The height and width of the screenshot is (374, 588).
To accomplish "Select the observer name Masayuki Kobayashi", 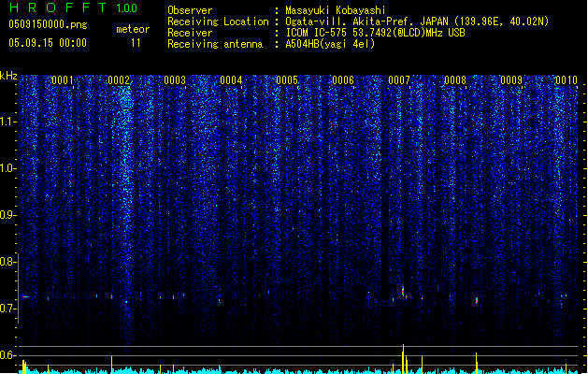I will point(336,10).
